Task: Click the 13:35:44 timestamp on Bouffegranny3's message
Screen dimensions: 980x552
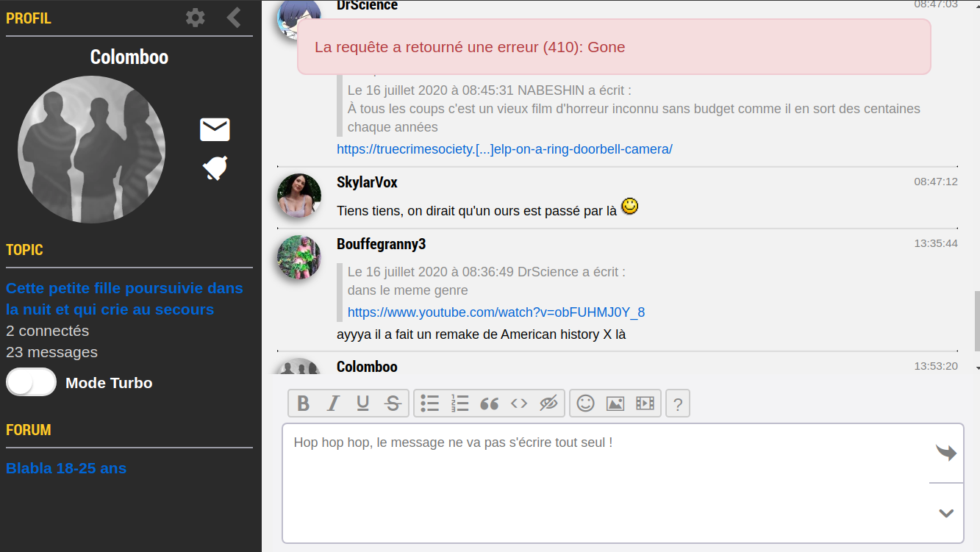Action: pos(936,243)
